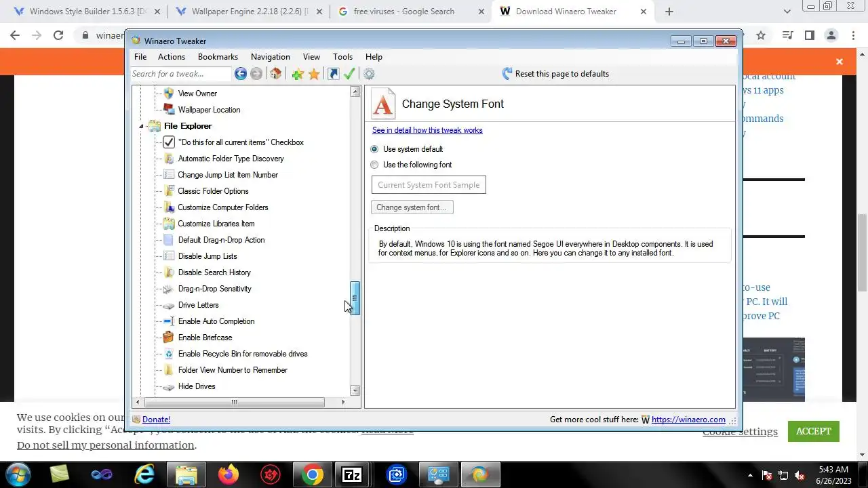Open the File menu

tap(140, 57)
